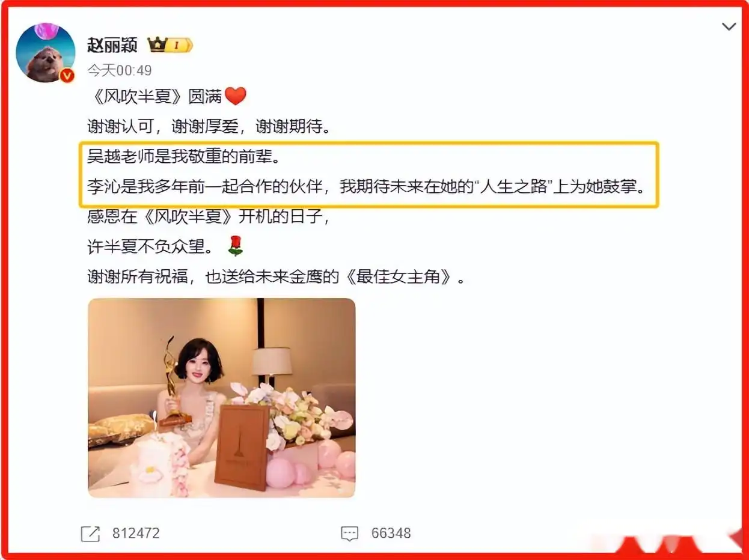Click the rose emoji after 许半夏不负众望
The width and height of the screenshot is (749, 560).
[x=235, y=245]
